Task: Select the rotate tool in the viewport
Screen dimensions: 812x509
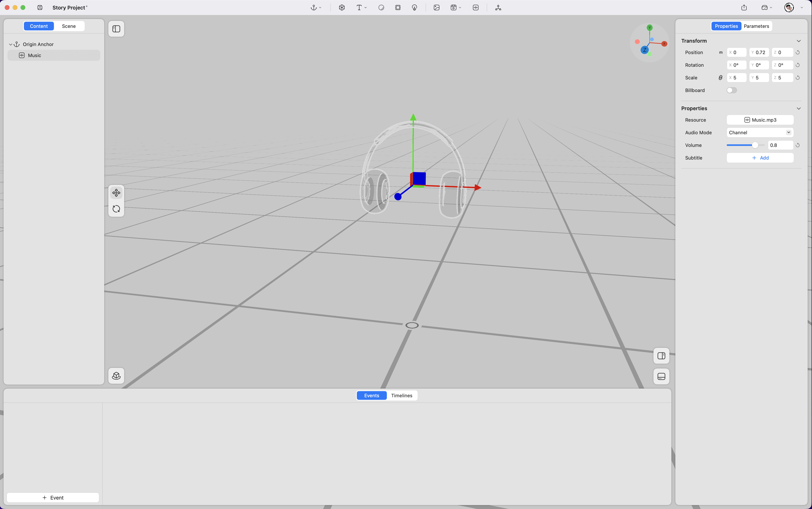Action: click(116, 209)
